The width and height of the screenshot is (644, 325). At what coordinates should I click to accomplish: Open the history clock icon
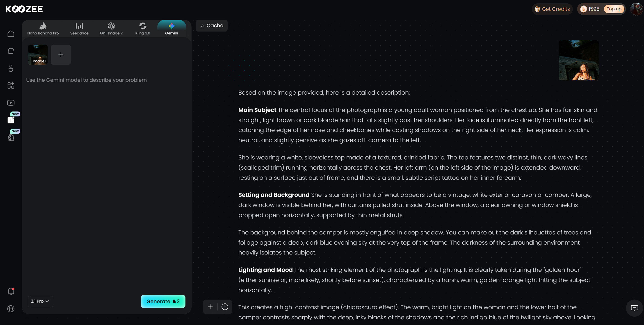pyautogui.click(x=225, y=307)
